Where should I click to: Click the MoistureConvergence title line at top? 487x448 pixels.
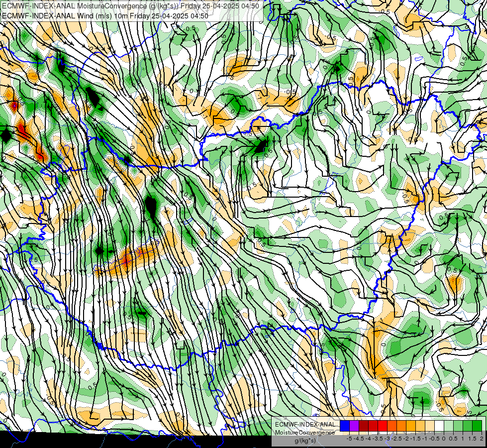point(131,6)
